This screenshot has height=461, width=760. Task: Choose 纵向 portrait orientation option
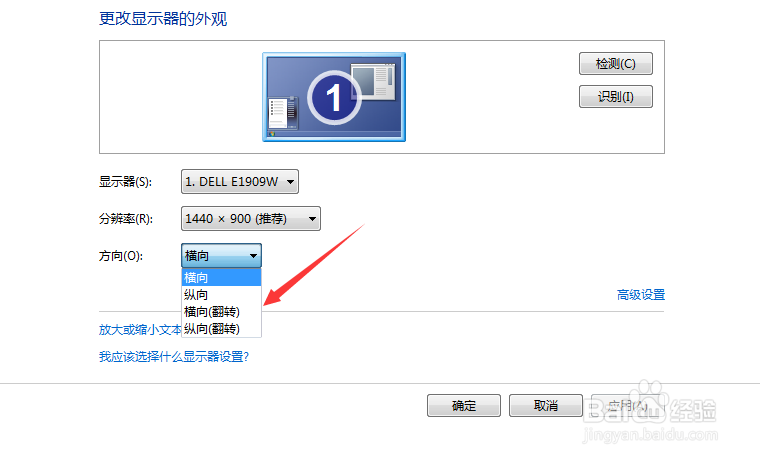point(222,295)
